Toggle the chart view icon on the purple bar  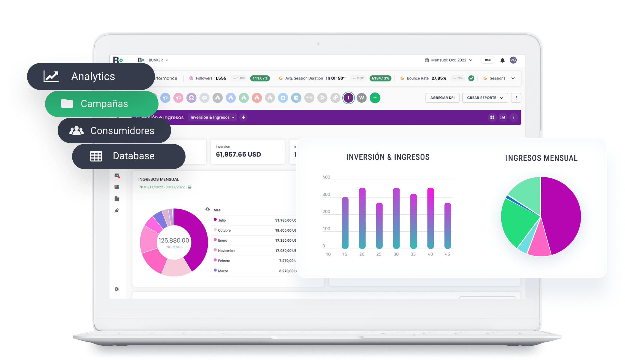(503, 117)
